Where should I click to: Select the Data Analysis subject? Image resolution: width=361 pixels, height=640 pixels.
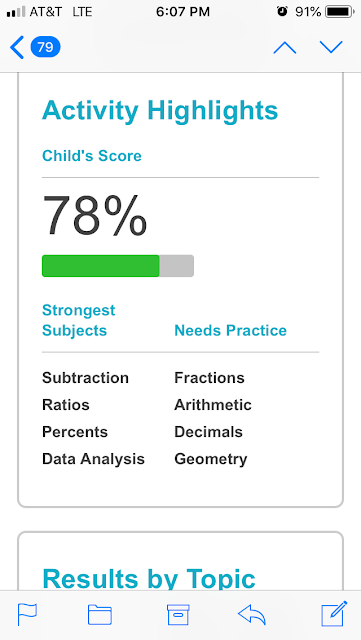coord(93,459)
